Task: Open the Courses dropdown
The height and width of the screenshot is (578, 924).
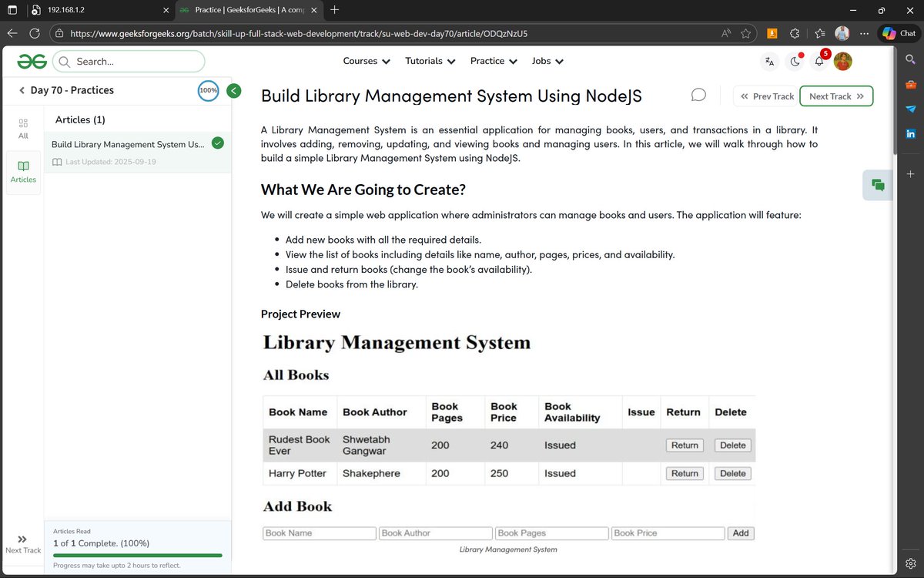Action: [367, 60]
